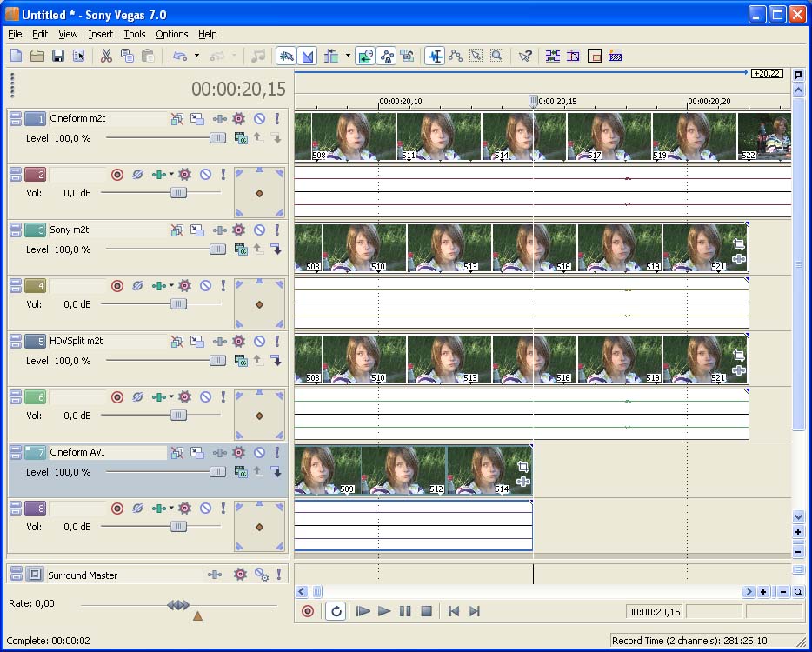Activate the What's This help icon

(x=525, y=56)
